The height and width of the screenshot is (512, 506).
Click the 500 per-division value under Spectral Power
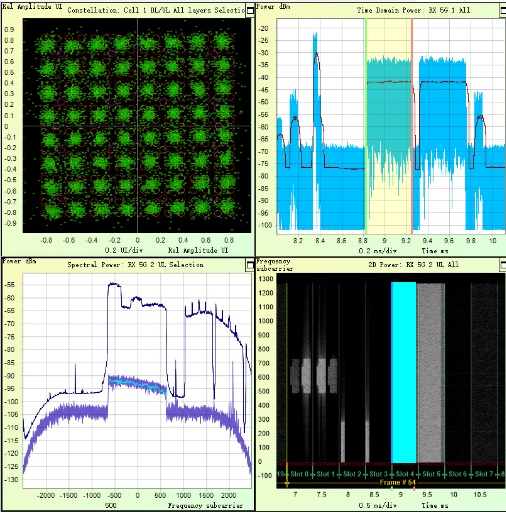click(x=111, y=505)
